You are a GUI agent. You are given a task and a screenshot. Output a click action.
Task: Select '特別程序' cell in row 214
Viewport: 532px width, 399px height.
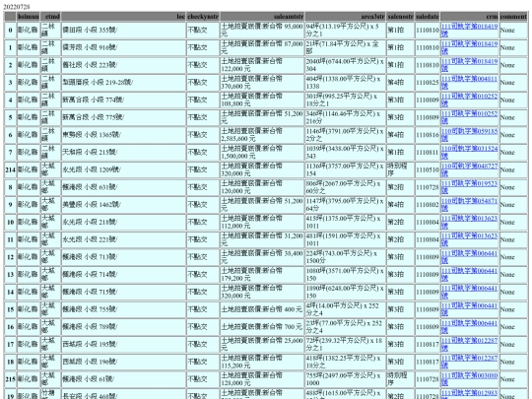pos(400,169)
